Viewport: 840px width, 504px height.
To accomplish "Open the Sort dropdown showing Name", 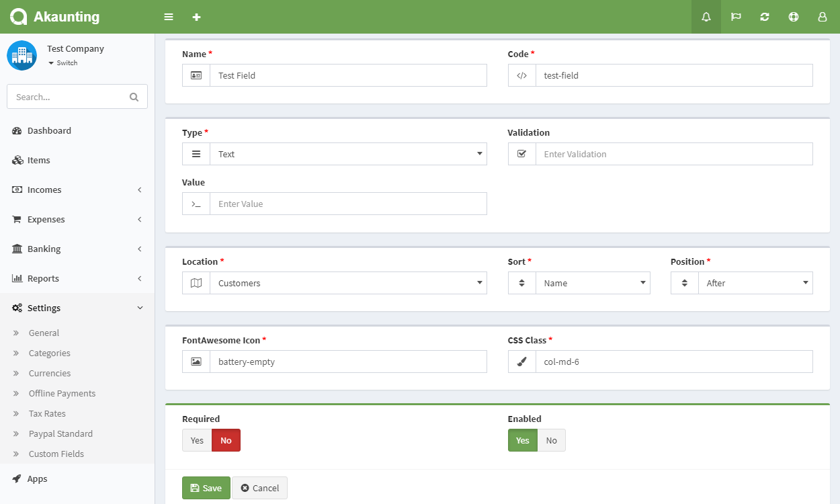I will pos(593,283).
